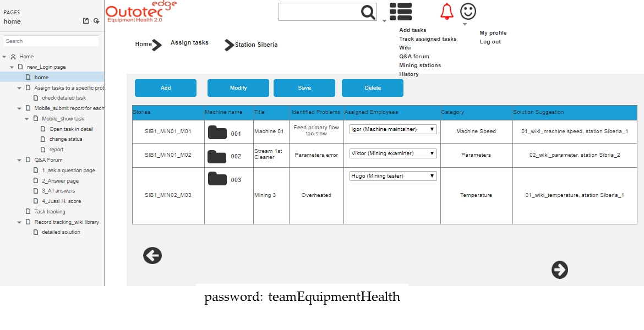Open History from the menu
644x330 pixels.
408,74
